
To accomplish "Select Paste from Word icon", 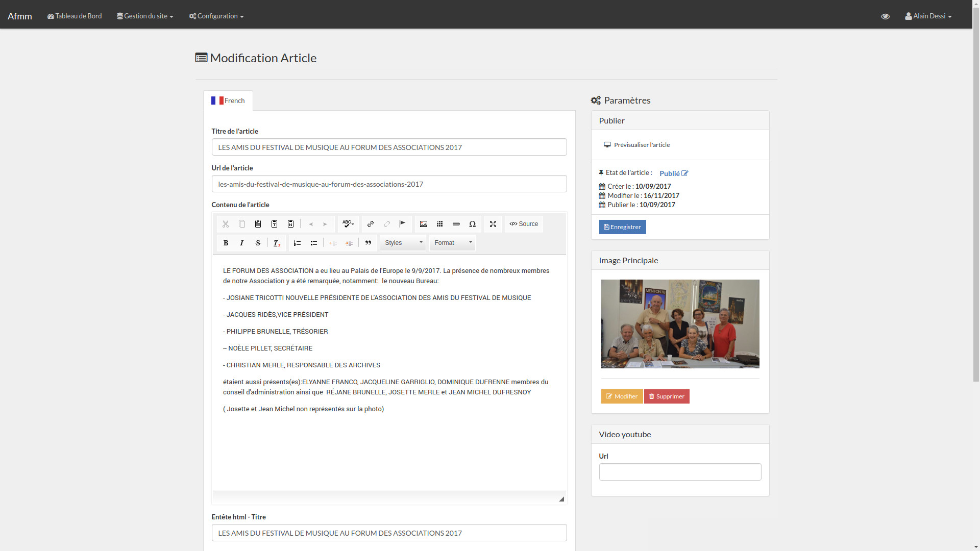I will click(x=291, y=224).
